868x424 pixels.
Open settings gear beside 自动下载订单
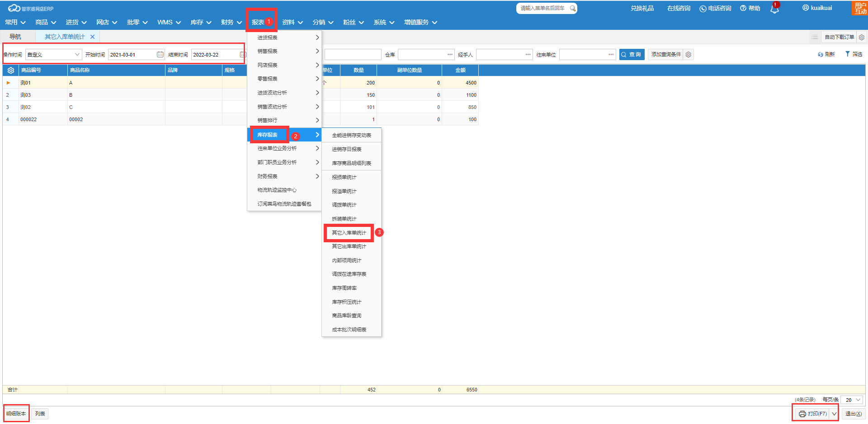(x=861, y=38)
